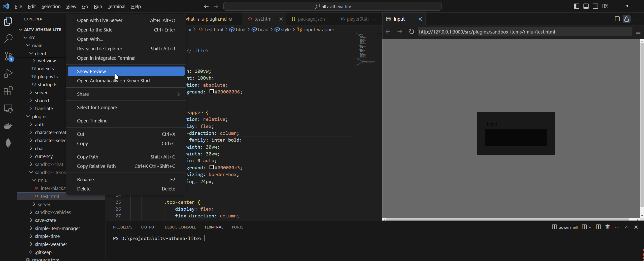Collapse the plugins folder
This screenshot has height=261, width=644.
click(x=40, y=116)
